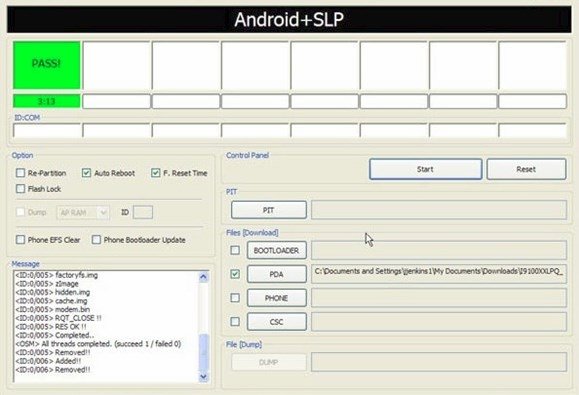This screenshot has height=395, width=579.
Task: Click the File Dump path field
Action: (439, 362)
